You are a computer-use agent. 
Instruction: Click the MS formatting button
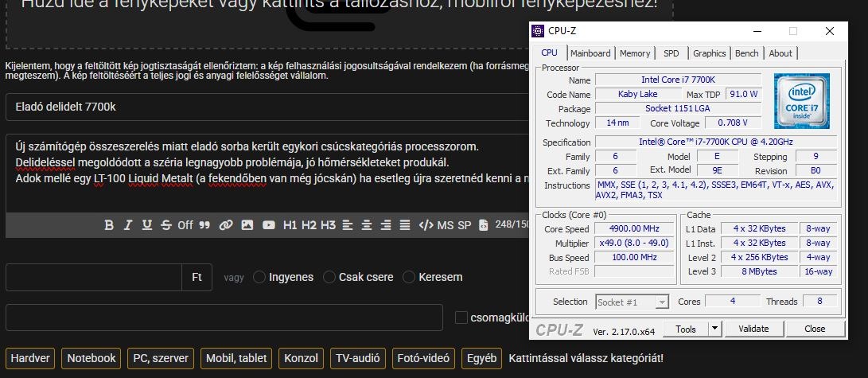click(445, 225)
